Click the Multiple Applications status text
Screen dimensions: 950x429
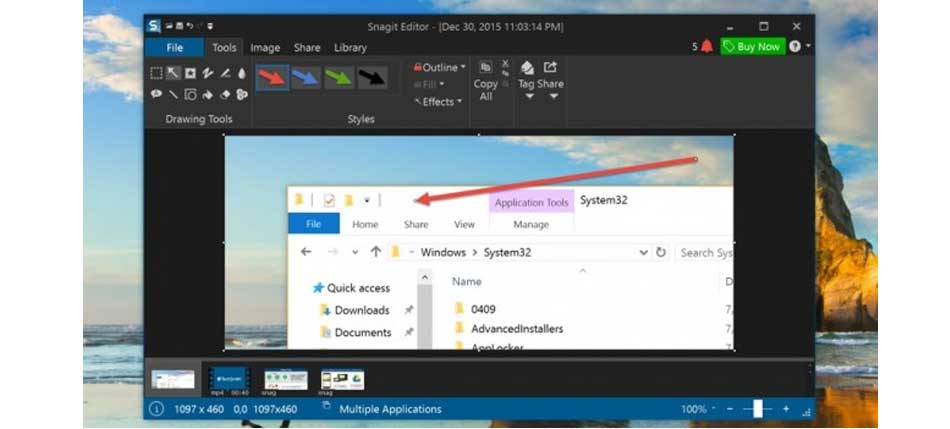pyautogui.click(x=390, y=409)
